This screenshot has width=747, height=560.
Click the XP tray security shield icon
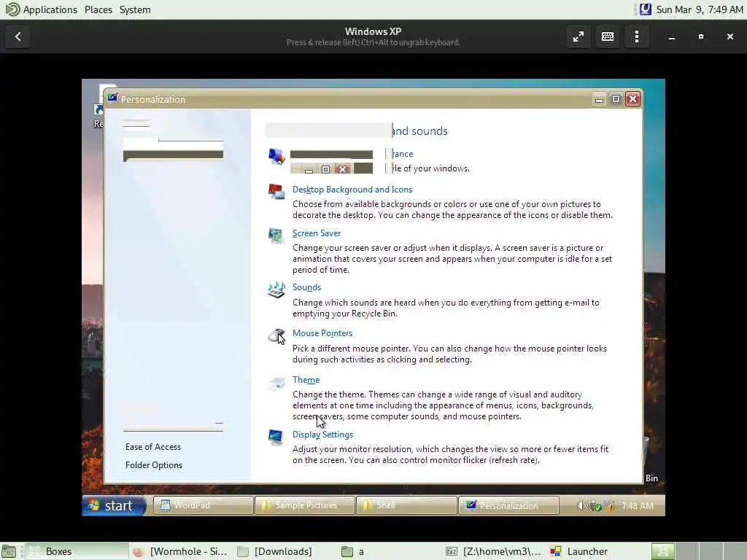pyautogui.click(x=611, y=506)
